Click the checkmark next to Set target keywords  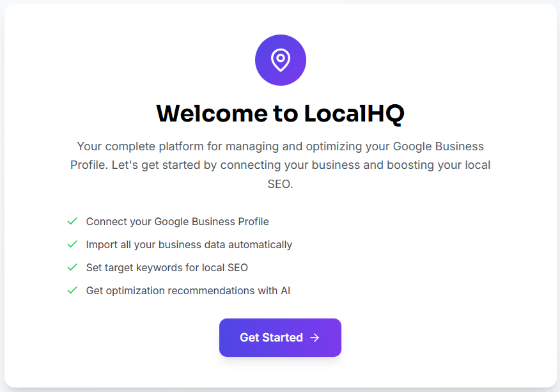72,267
